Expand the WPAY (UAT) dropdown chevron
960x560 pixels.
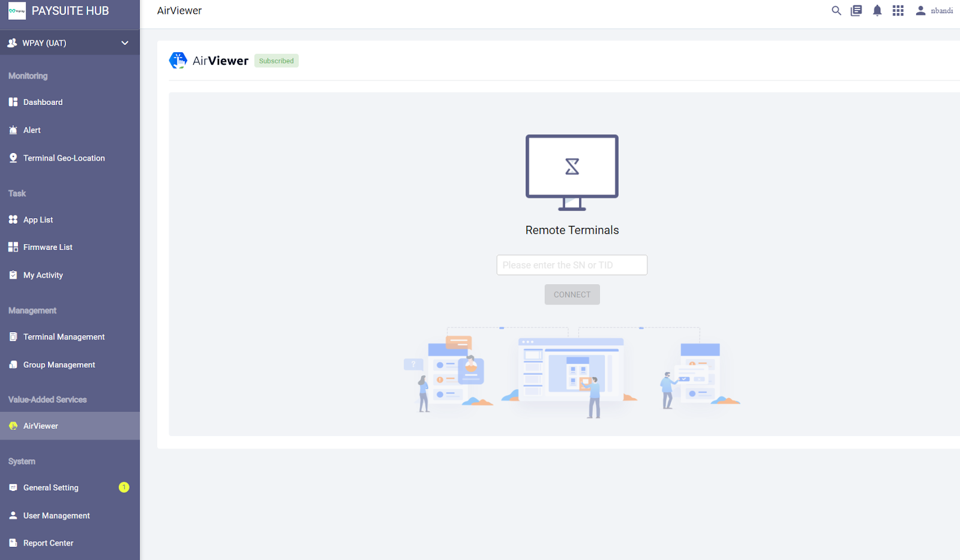pos(125,43)
